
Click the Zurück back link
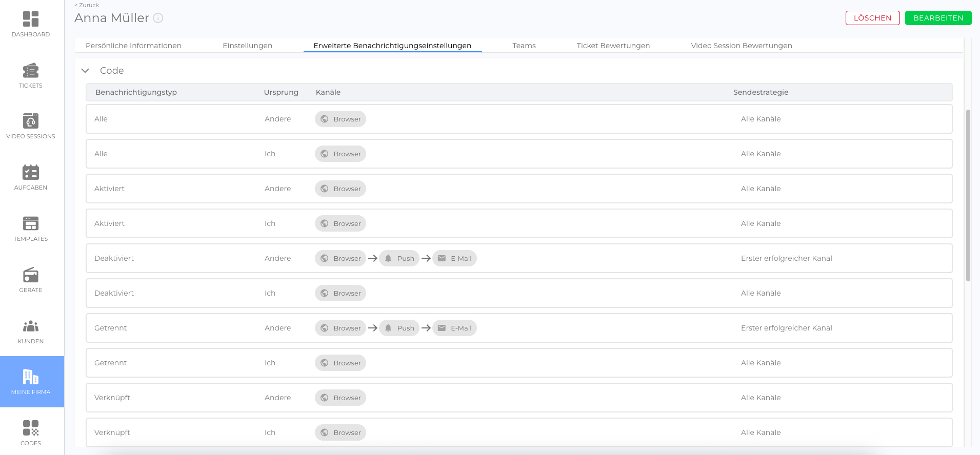(87, 5)
